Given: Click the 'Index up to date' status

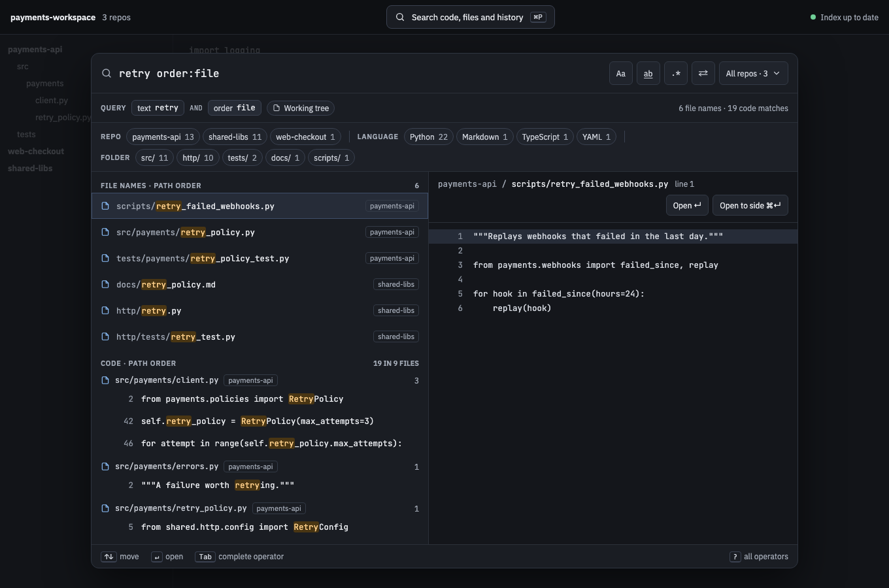Looking at the screenshot, I should (845, 18).
